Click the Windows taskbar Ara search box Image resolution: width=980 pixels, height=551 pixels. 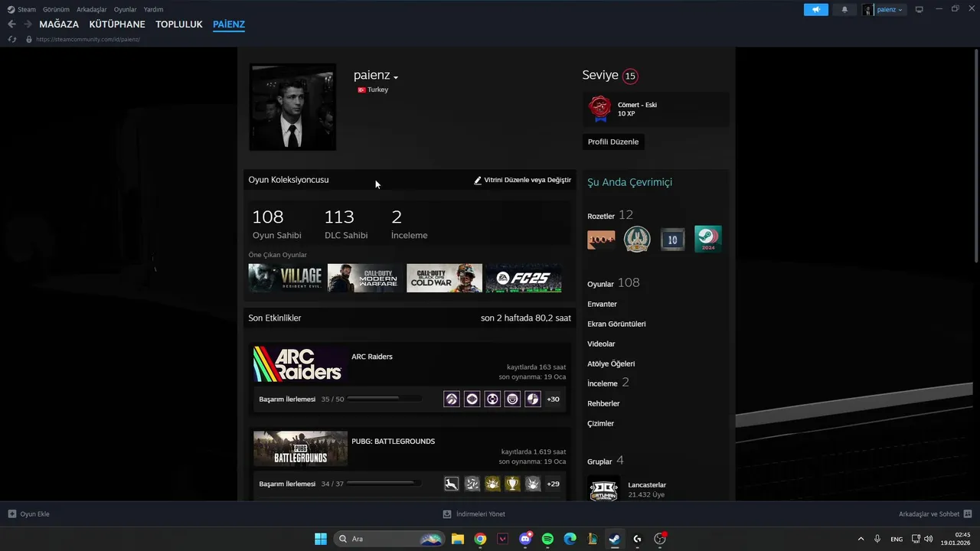click(389, 539)
